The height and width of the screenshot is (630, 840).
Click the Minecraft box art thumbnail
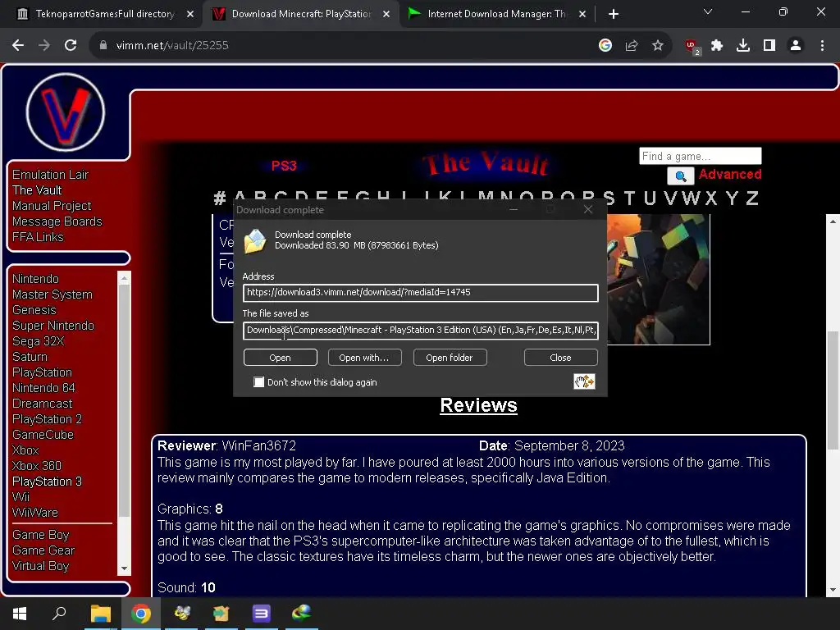click(659, 279)
